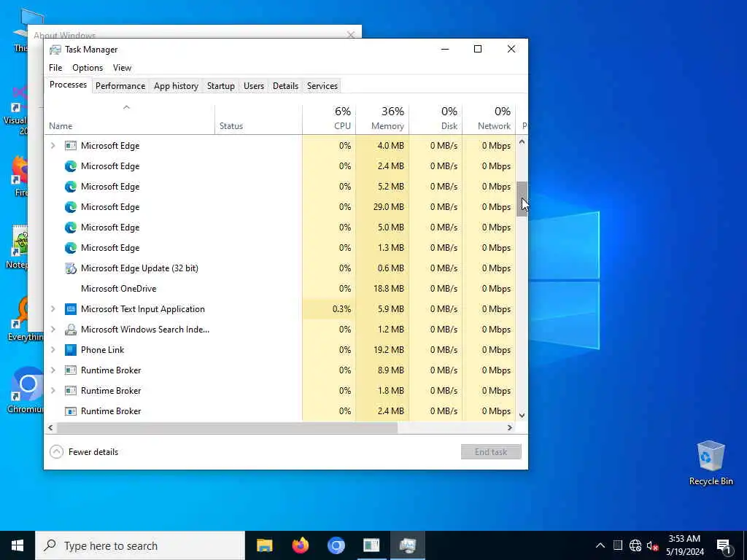Open the notification center icon
Screen dimensions: 747x560
(x=723, y=545)
